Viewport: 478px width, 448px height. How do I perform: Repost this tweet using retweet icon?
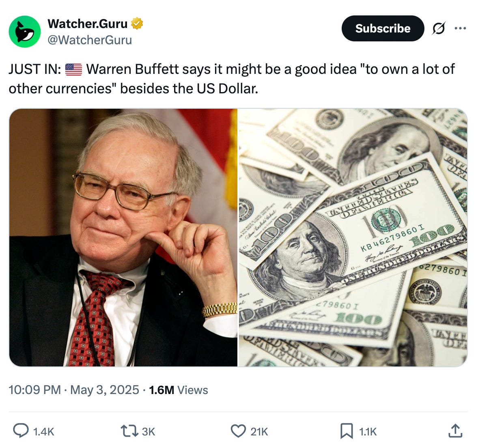tap(129, 431)
